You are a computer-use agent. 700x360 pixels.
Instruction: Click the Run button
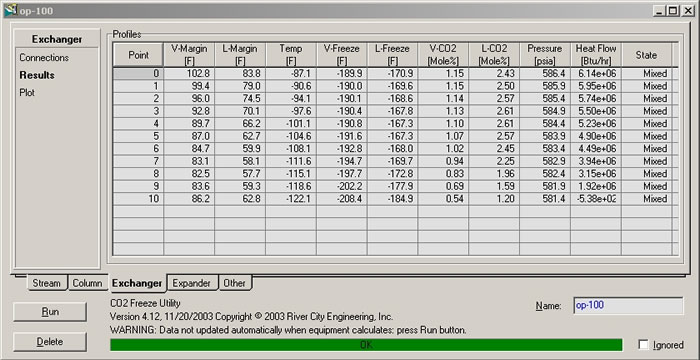tap(50, 312)
